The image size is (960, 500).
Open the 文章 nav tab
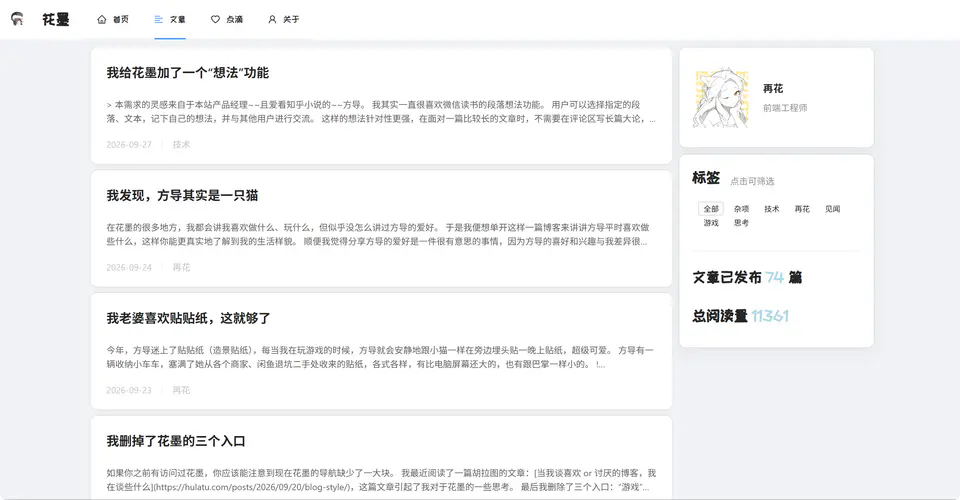pos(170,20)
